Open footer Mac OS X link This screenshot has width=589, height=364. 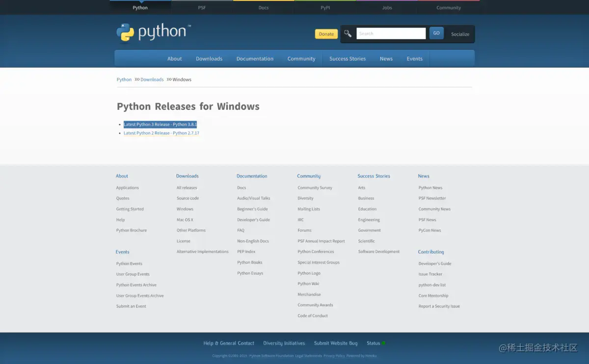pyautogui.click(x=185, y=220)
